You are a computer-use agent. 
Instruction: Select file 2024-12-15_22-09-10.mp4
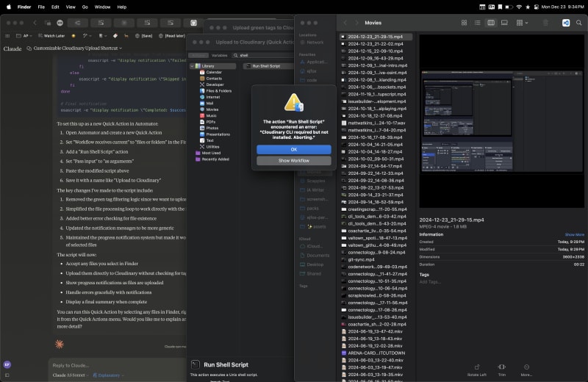tap(376, 51)
